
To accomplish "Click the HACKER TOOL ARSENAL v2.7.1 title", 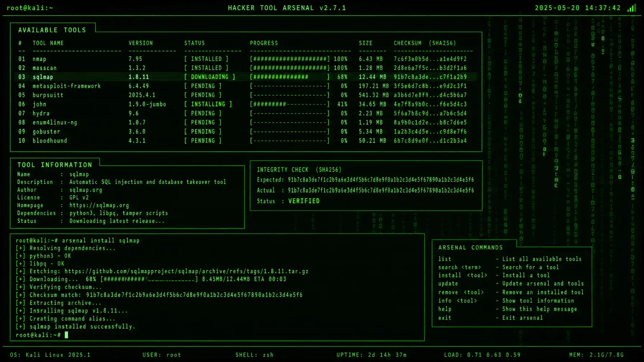I will pyautogui.click(x=287, y=8).
